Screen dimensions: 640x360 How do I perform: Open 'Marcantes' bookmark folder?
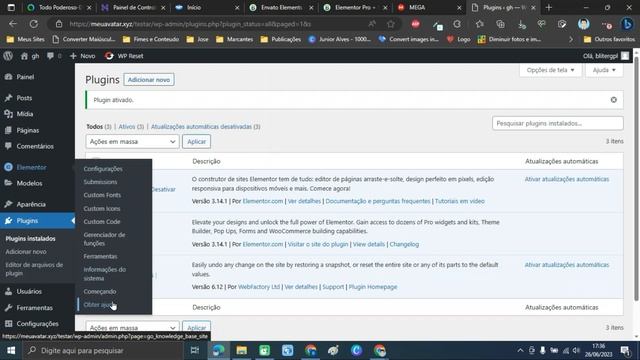click(x=235, y=39)
